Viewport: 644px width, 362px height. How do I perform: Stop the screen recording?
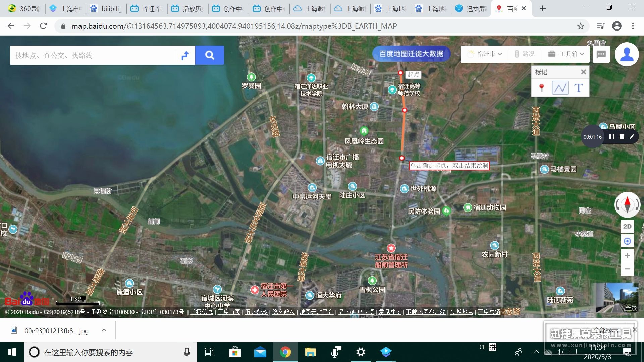[x=622, y=137]
